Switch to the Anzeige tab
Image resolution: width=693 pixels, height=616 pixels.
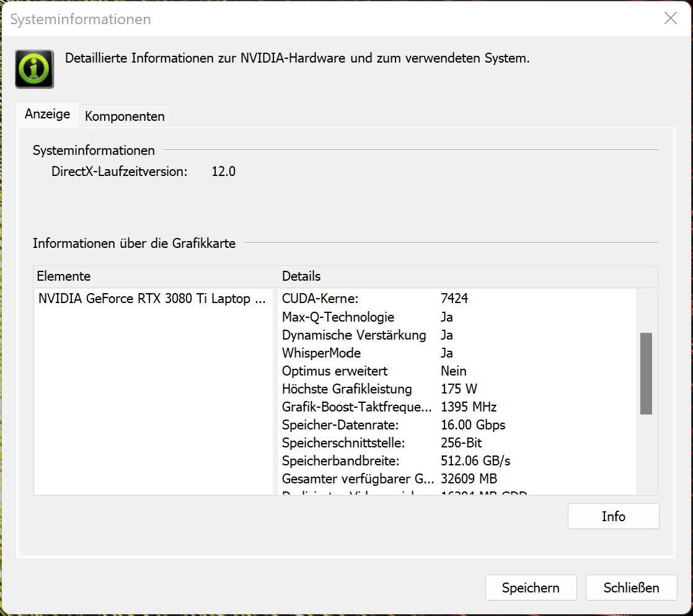(x=47, y=114)
